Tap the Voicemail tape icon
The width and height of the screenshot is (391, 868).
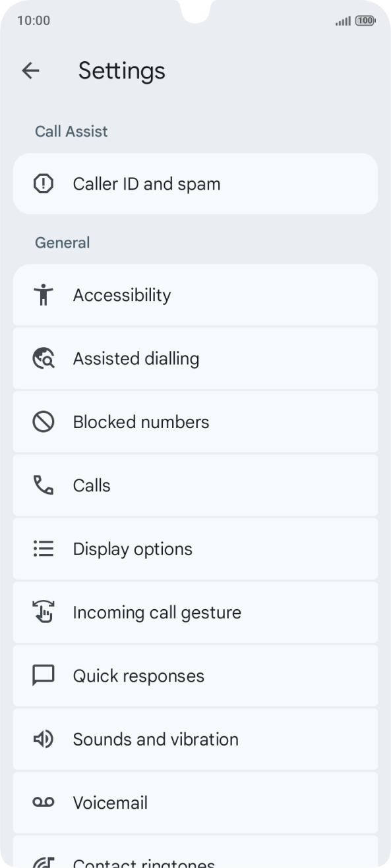tap(44, 802)
